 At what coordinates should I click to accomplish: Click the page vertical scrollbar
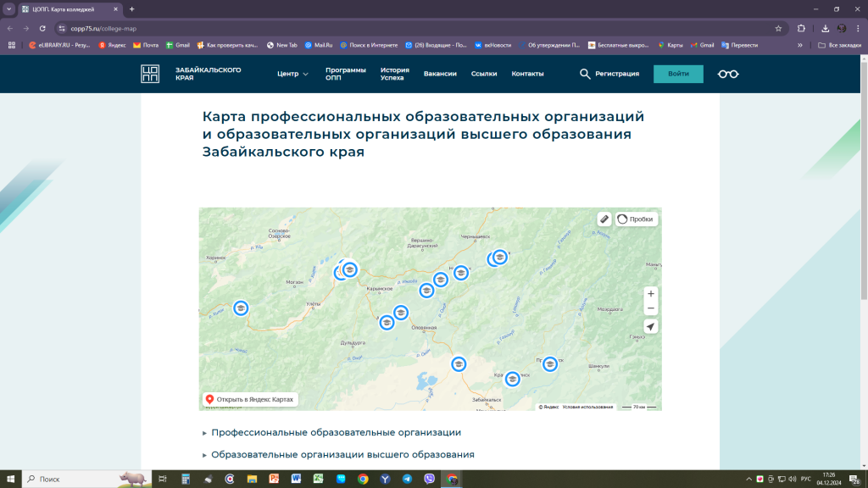click(x=864, y=180)
